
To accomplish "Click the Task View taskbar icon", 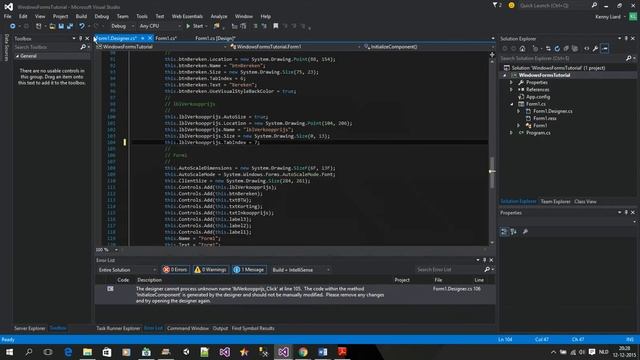I will (48, 352).
